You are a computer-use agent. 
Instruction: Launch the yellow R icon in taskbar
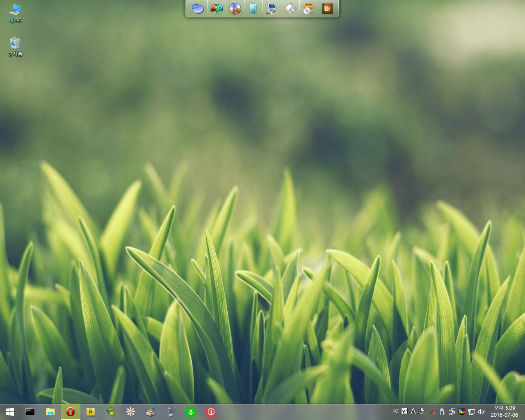(91, 412)
